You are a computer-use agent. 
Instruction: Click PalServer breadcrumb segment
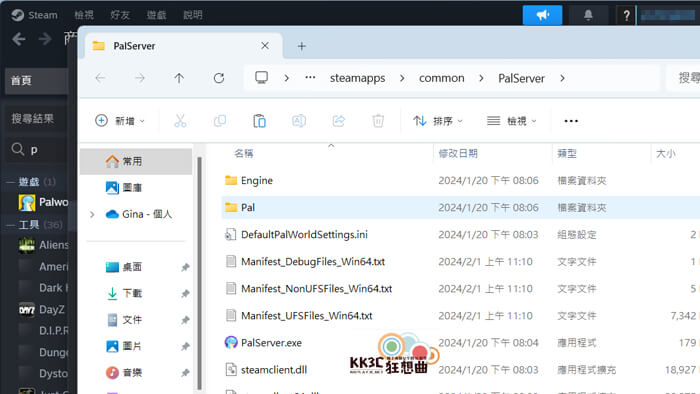pos(521,78)
